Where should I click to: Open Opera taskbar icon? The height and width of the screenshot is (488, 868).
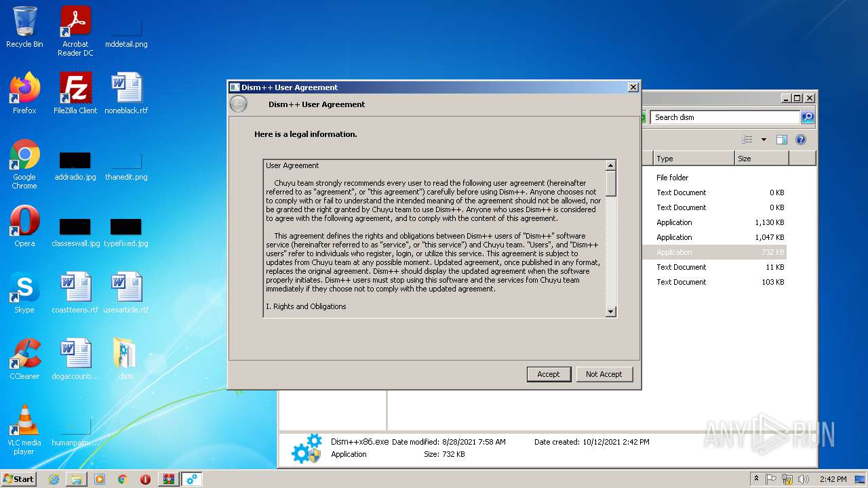(x=145, y=479)
